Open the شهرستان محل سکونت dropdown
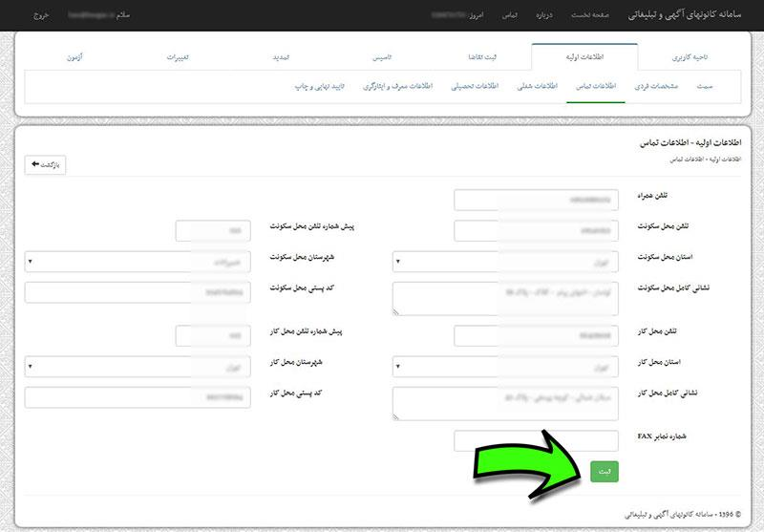This screenshot has height=532, width=764. tap(138, 262)
